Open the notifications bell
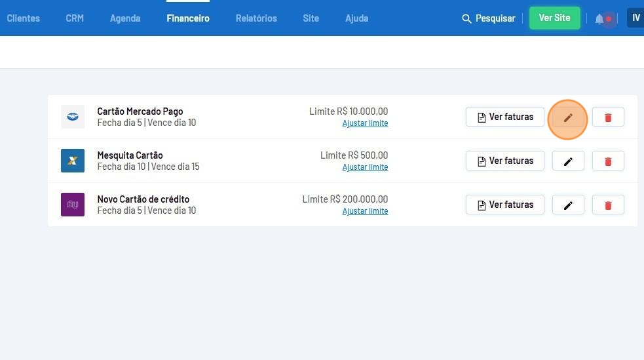 [x=599, y=18]
